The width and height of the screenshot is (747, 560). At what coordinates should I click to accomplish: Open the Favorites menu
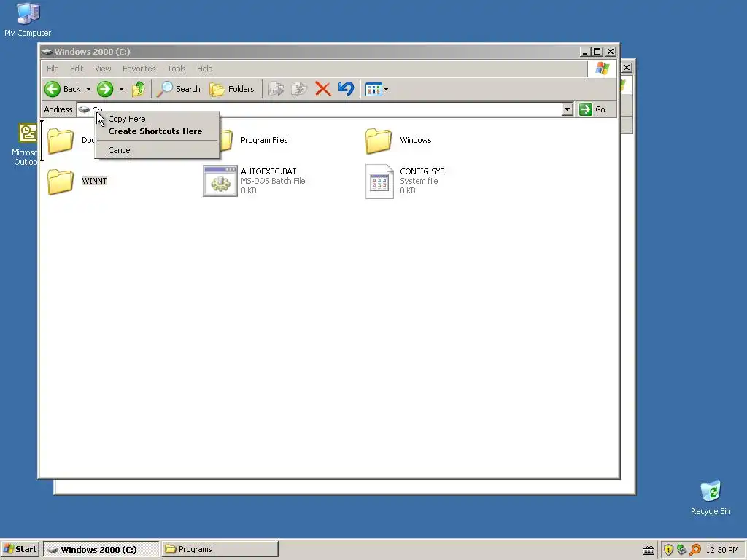point(139,69)
